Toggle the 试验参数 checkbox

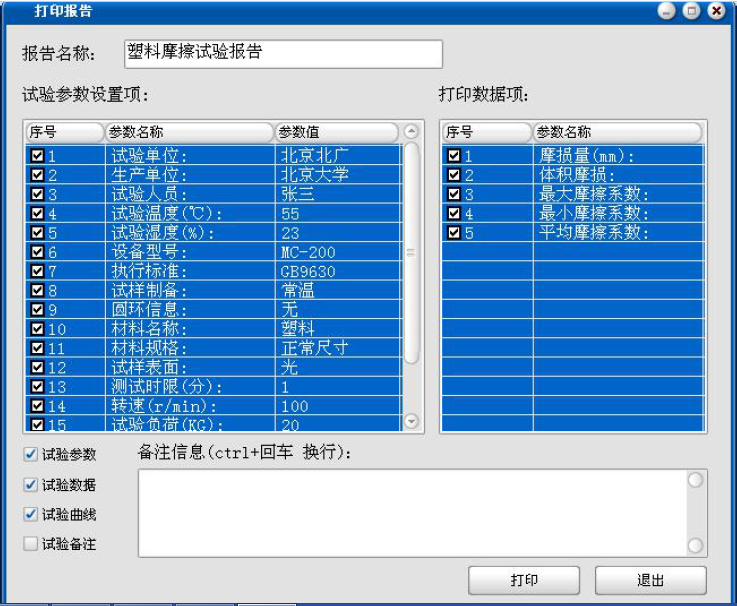(x=32, y=454)
